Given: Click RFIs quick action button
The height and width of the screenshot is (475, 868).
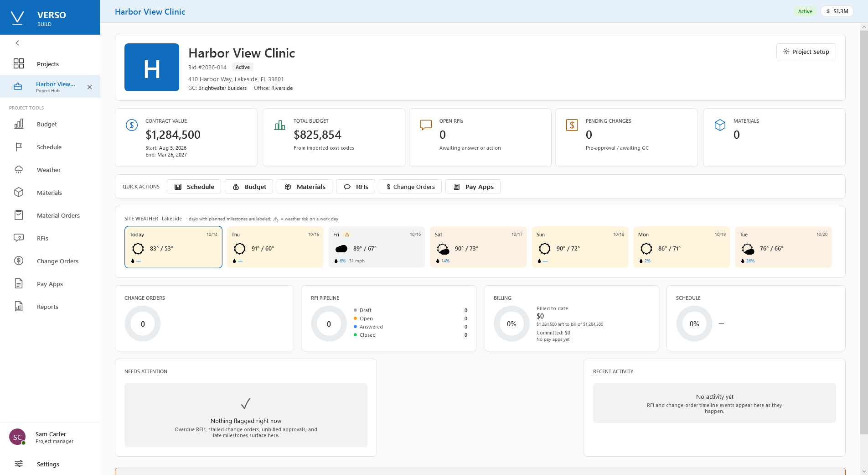Looking at the screenshot, I should pyautogui.click(x=356, y=187).
